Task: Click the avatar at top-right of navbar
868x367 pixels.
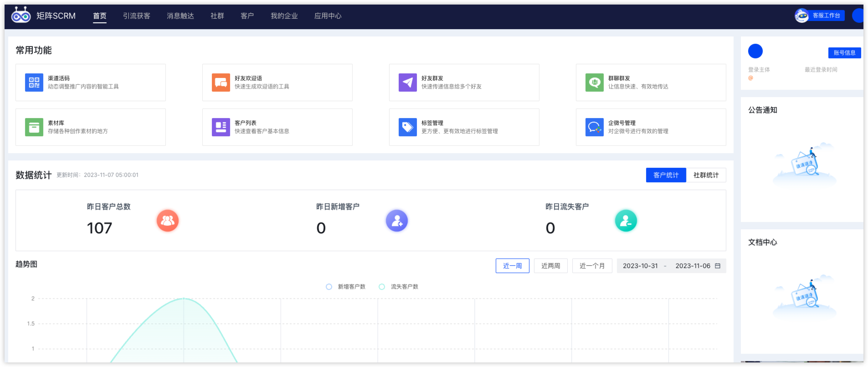Action: coord(858,16)
